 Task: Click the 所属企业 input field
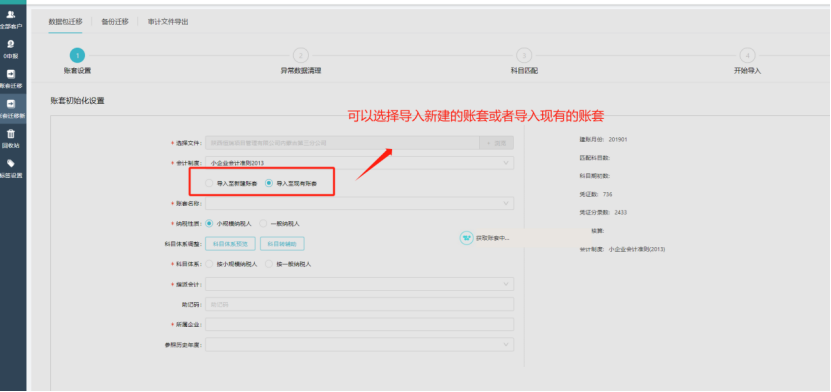[x=359, y=324]
